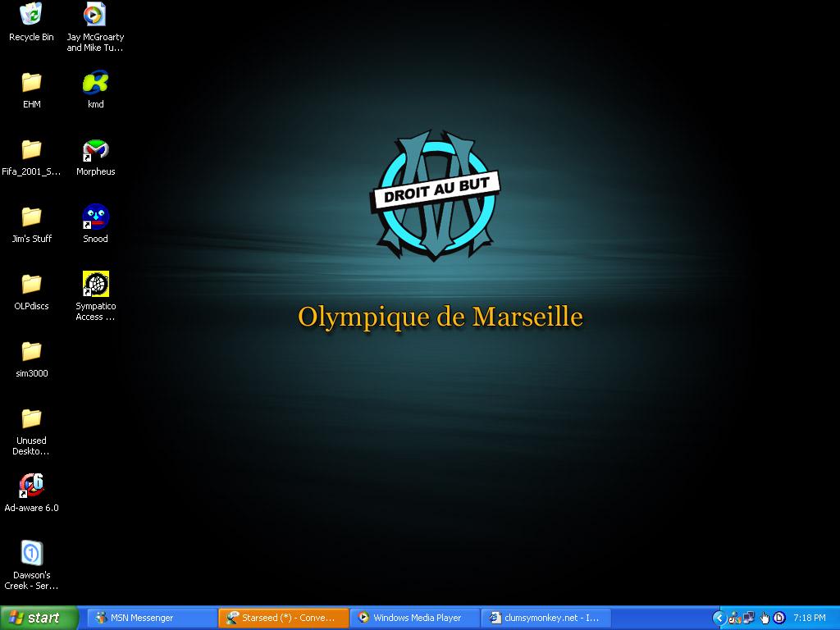Viewport: 840px width, 630px height.
Task: Click the OLPdiscs folder
Action: (31, 285)
